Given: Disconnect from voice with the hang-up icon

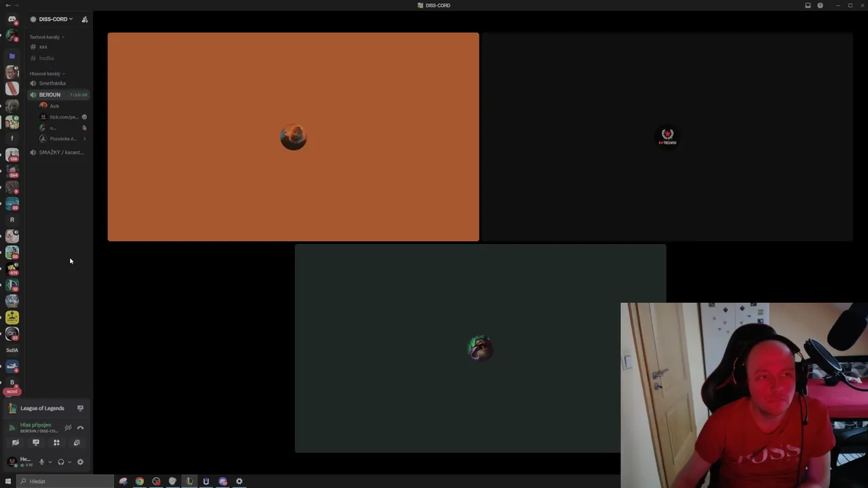Looking at the screenshot, I should click(80, 428).
